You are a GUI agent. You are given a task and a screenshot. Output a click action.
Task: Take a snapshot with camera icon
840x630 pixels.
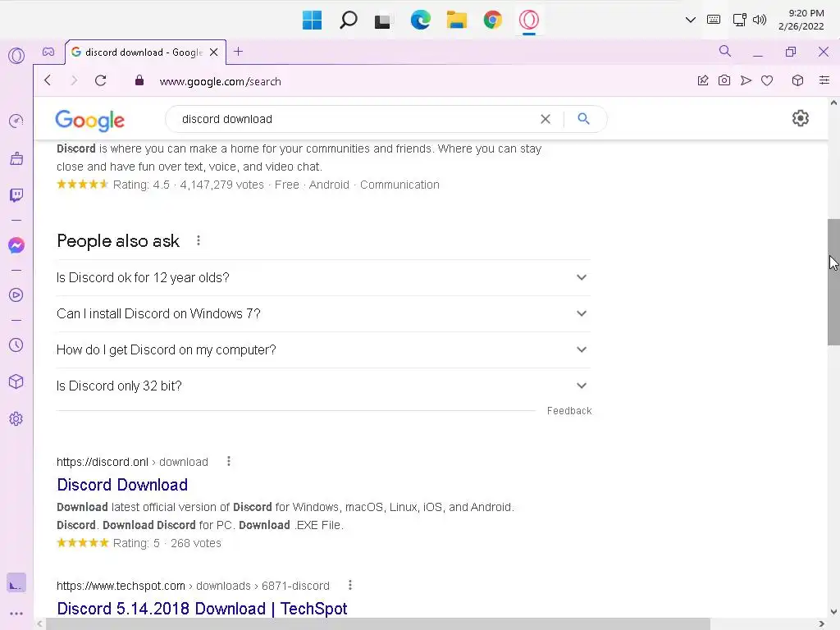tap(724, 81)
